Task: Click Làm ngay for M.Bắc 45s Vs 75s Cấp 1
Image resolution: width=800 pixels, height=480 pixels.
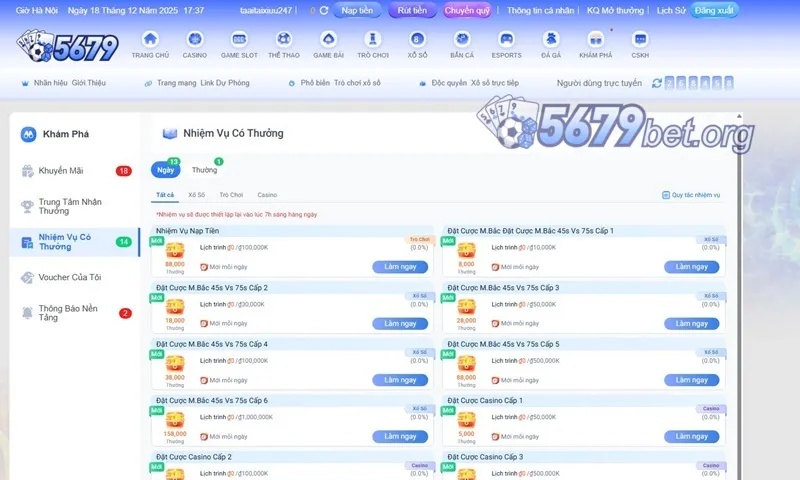Action: click(692, 267)
